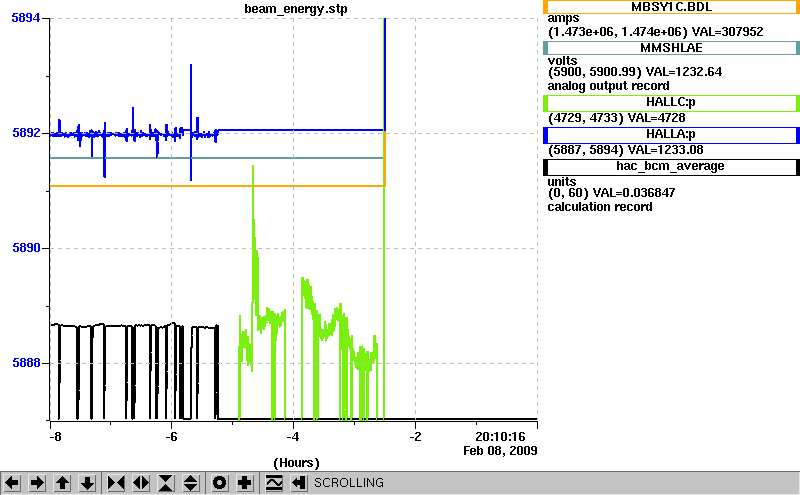Click the -6 hours x-axis label
This screenshot has height=495, width=800.
[x=171, y=437]
